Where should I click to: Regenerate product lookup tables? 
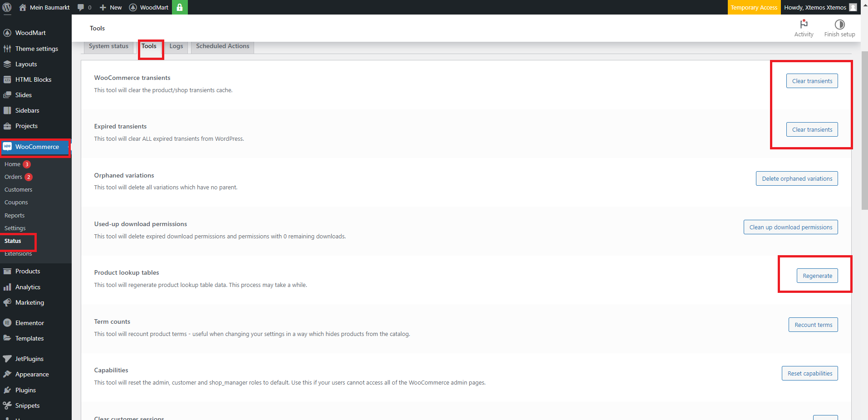pyautogui.click(x=817, y=276)
